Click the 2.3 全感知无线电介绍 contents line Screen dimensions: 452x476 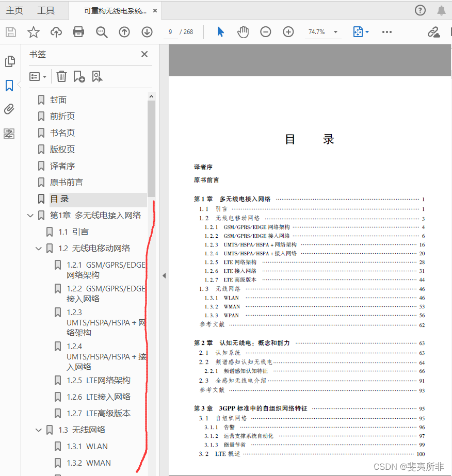(x=312, y=381)
